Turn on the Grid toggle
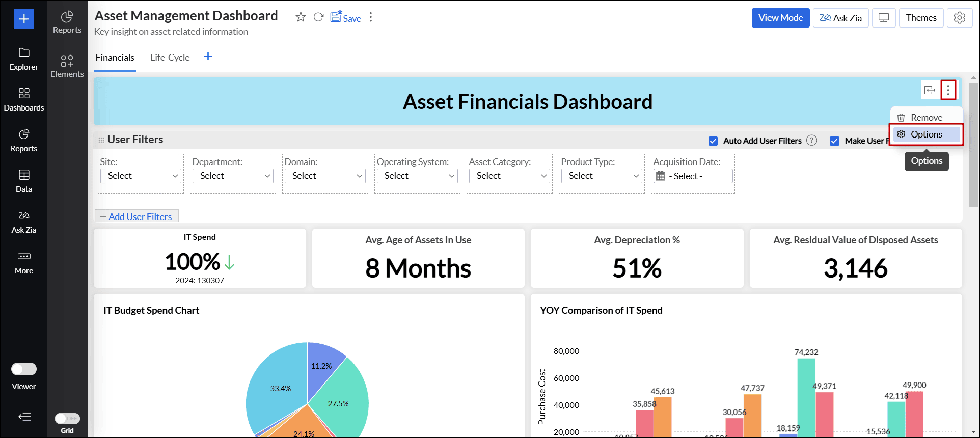The image size is (980, 438). (67, 419)
